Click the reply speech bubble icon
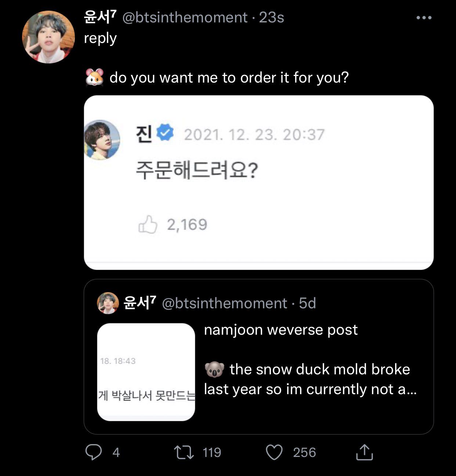The image size is (456, 476). point(94,452)
